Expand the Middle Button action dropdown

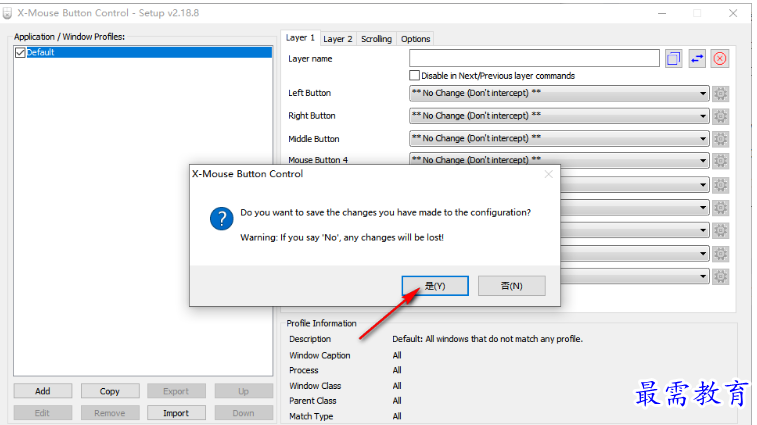pyautogui.click(x=559, y=139)
